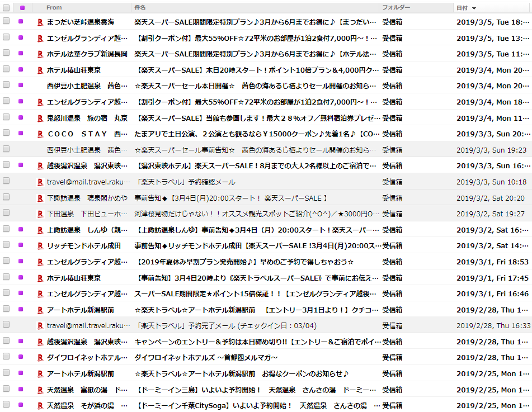Tick the checkbox for リッチモンドホテル成田
The image size is (532, 412).
click(x=6, y=244)
